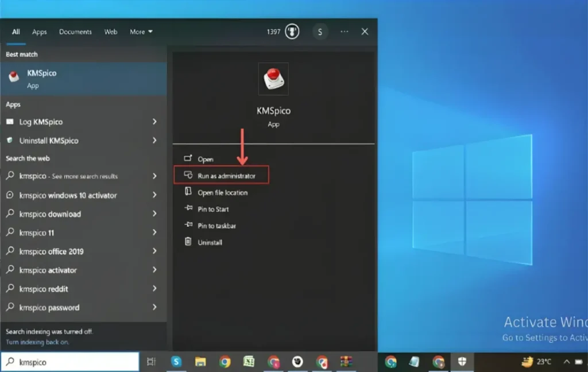
Task: Select Run as administrator for KMSpico
Action: point(221,176)
